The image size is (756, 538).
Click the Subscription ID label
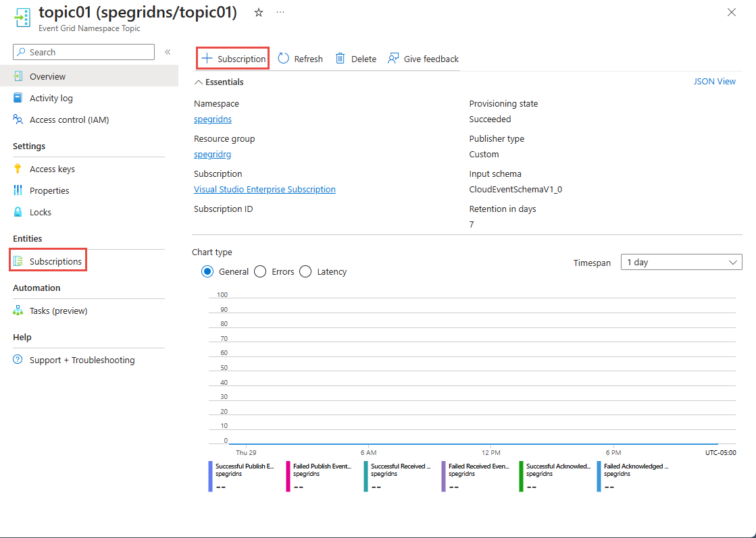(x=223, y=209)
